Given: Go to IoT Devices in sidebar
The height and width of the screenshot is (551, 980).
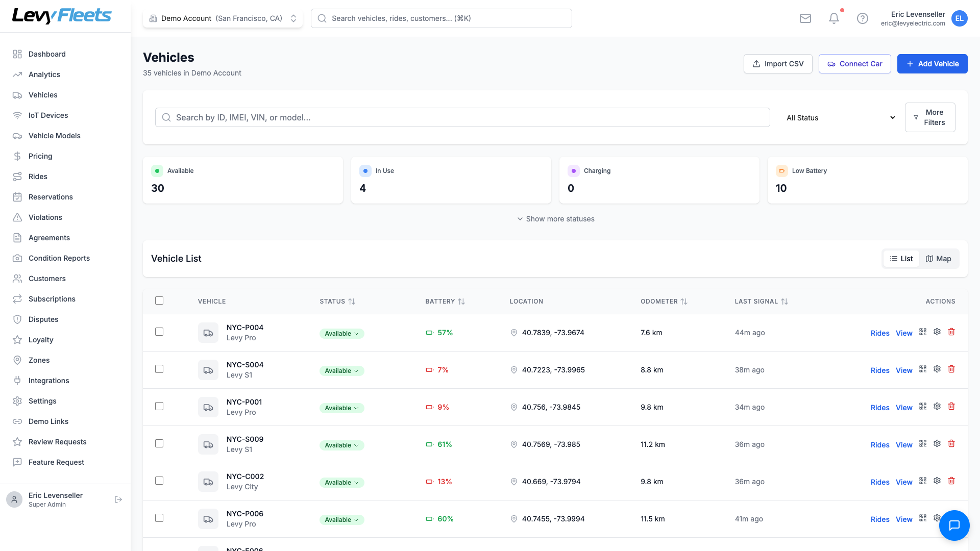Looking at the screenshot, I should pos(48,115).
